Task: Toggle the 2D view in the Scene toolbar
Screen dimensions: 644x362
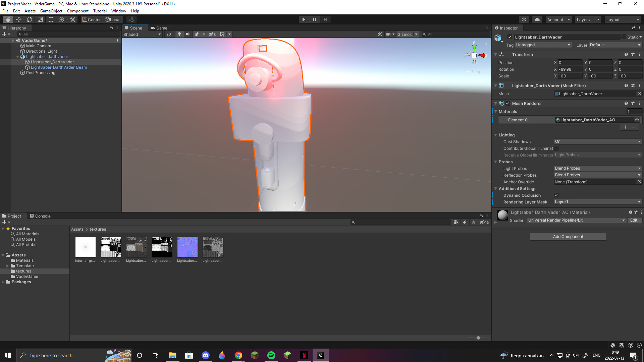Action: [x=169, y=34]
